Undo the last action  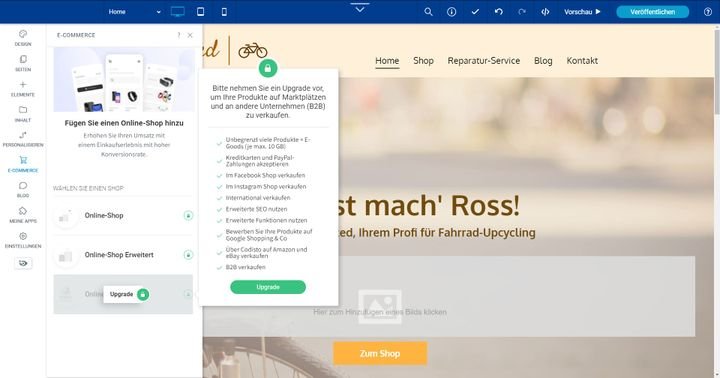tap(499, 12)
